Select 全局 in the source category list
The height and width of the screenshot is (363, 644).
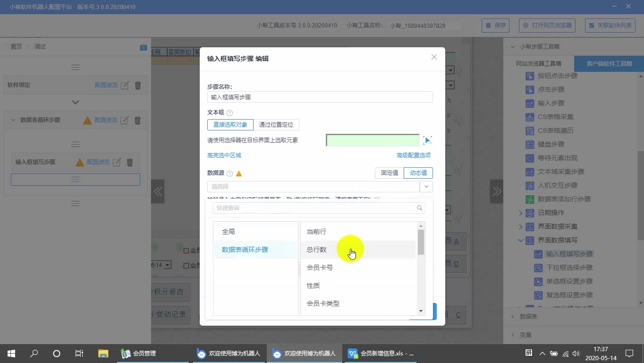coord(256,232)
